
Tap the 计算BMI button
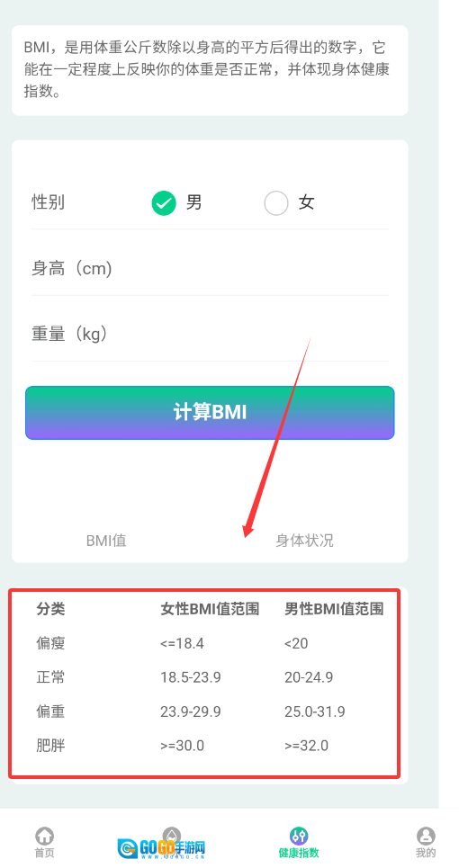210,413
